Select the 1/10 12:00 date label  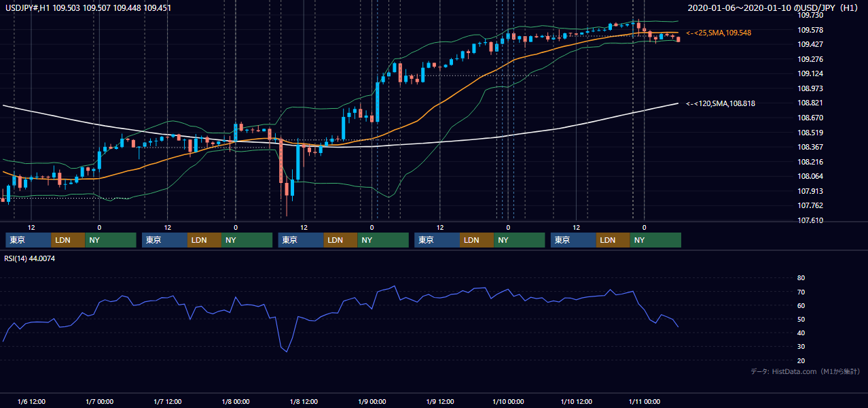click(576, 401)
